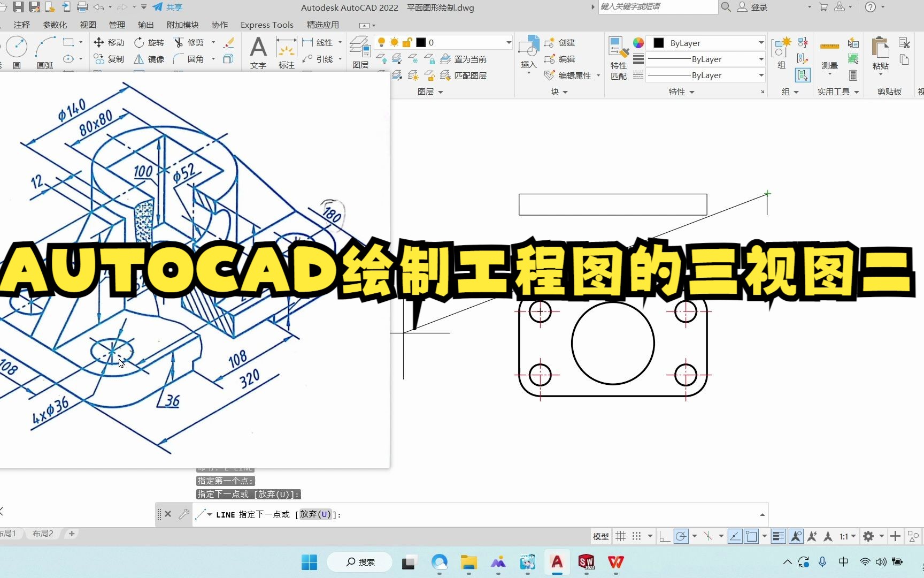Activate the Copy (复制) tool
This screenshot has width=924, height=578.
109,59
